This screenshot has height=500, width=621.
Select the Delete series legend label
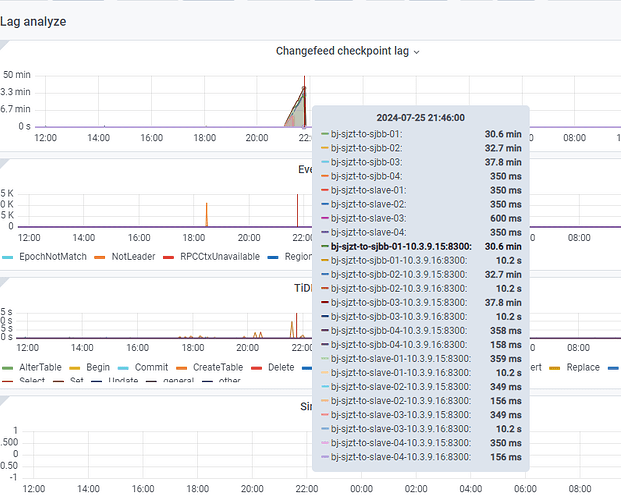pyautogui.click(x=281, y=367)
